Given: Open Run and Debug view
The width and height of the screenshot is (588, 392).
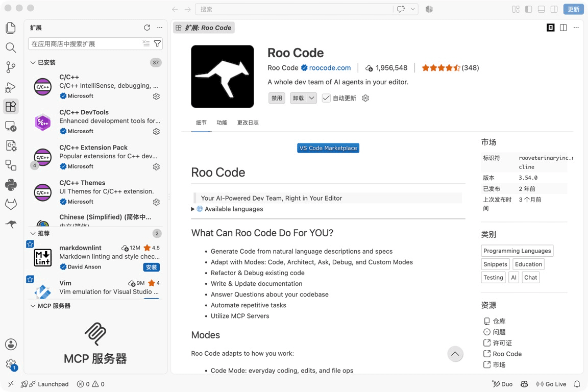Looking at the screenshot, I should tap(11, 87).
